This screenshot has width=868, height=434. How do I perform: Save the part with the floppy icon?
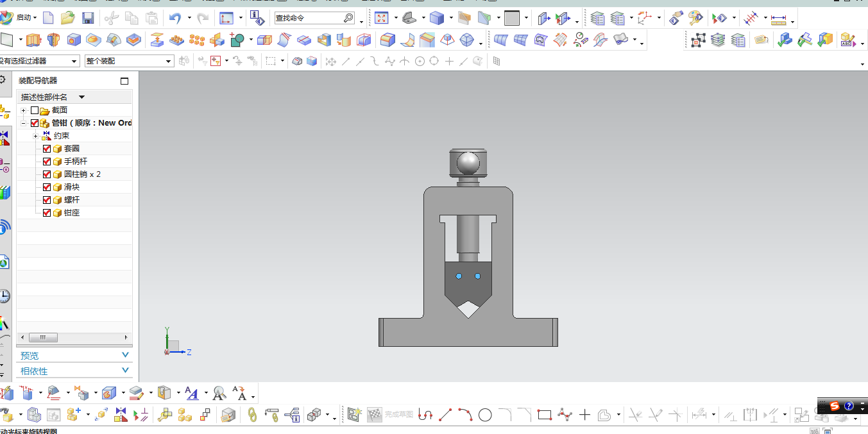click(x=88, y=18)
